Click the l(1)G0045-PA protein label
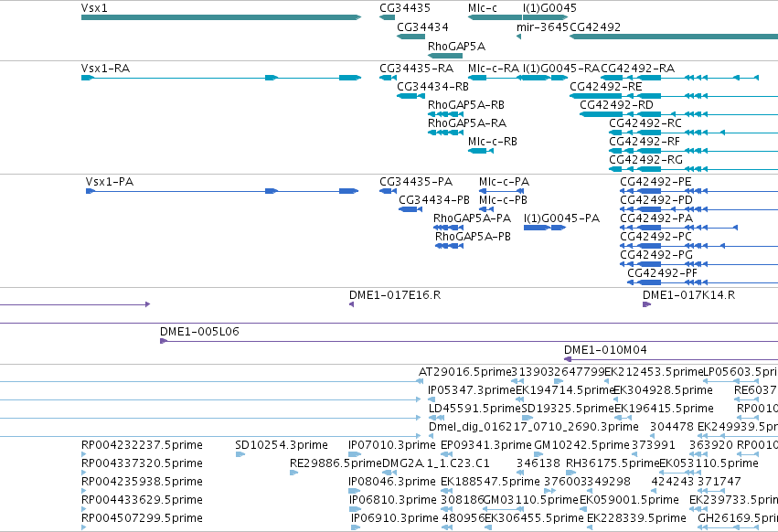Viewport: 778px width, 532px height. coord(561,218)
